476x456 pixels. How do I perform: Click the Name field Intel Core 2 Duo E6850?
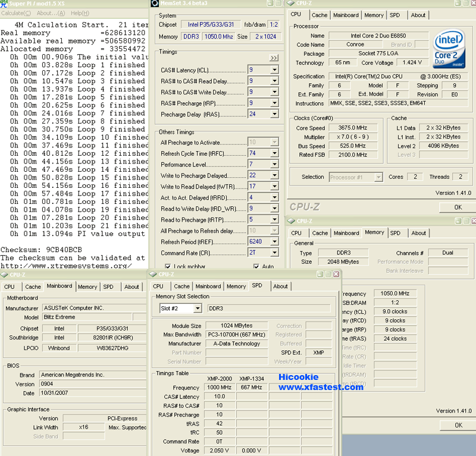(x=378, y=36)
